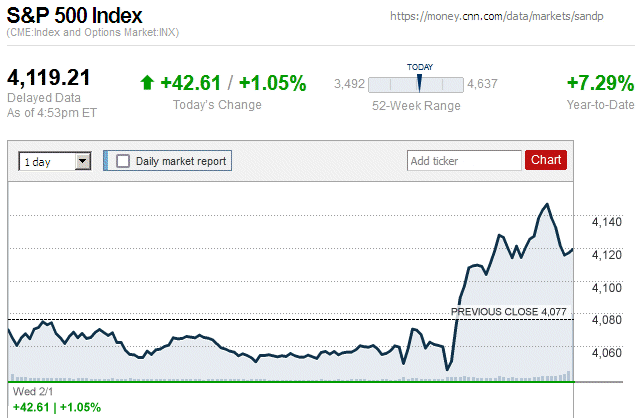This screenshot has height=420, width=640.
Task: Click the 4,637 range high value
Action: click(482, 85)
